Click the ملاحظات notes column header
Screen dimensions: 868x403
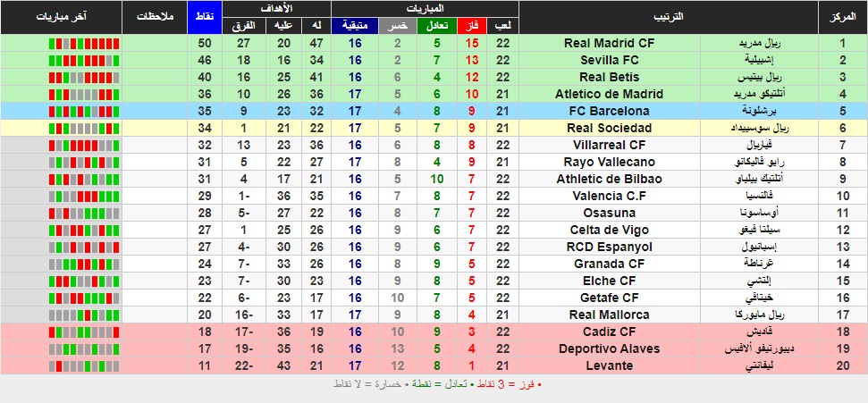155,17
